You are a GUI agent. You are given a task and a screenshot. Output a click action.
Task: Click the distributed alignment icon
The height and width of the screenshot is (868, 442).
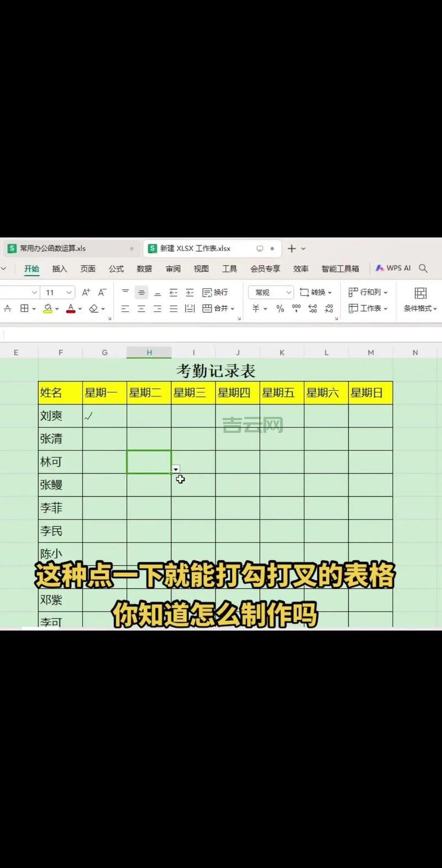(x=190, y=308)
